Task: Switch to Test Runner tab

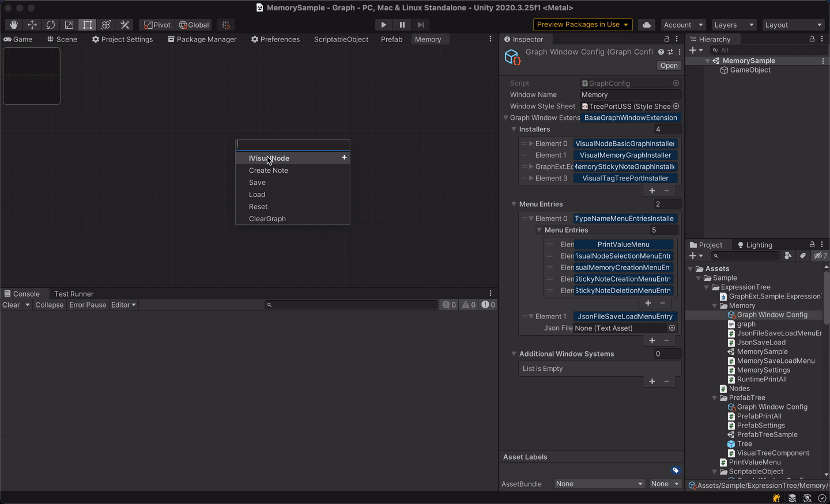Action: [74, 294]
